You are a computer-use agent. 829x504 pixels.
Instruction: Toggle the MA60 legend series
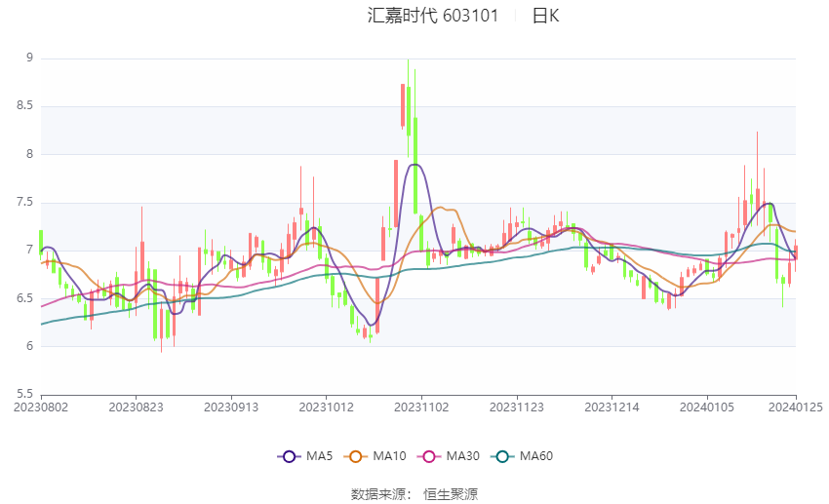click(x=522, y=456)
